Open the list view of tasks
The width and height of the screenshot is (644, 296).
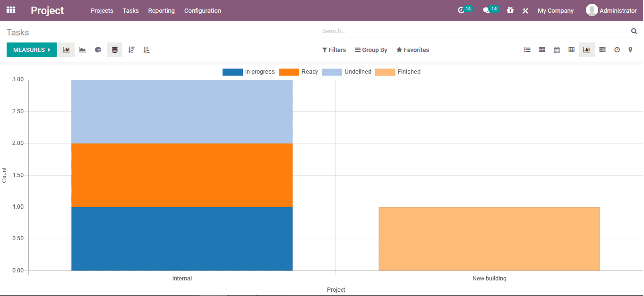click(527, 50)
